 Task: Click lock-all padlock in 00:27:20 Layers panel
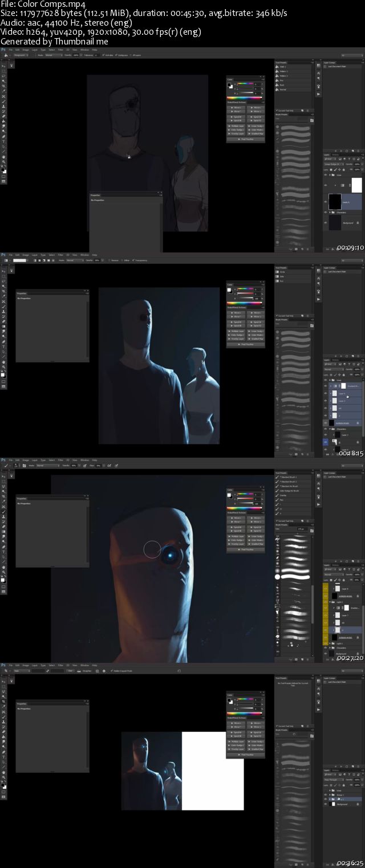(343, 580)
